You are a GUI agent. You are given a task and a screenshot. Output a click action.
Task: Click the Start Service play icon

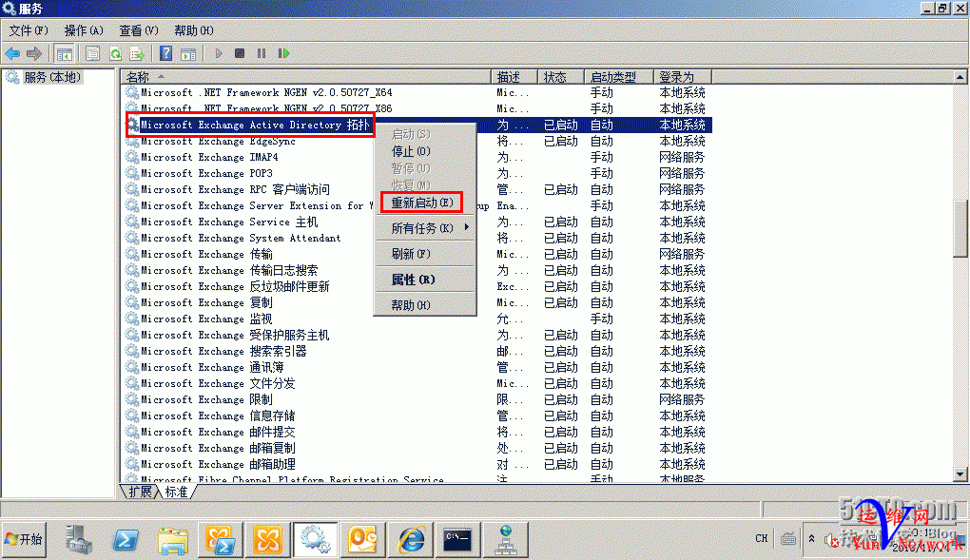pos(219,54)
